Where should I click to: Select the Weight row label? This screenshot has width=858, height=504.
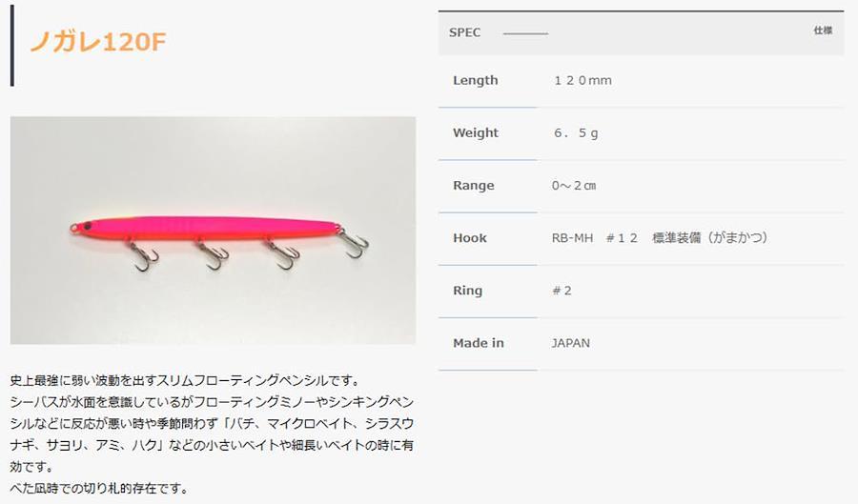click(x=476, y=132)
